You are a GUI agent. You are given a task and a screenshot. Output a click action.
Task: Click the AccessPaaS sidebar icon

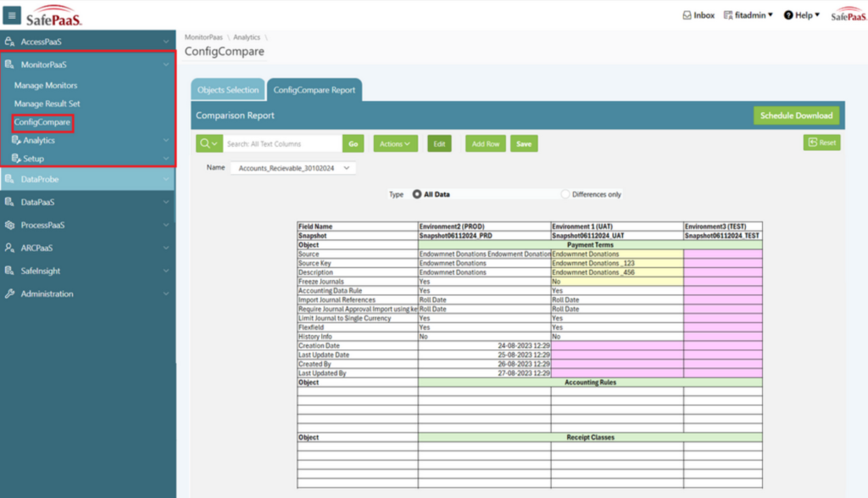click(9, 42)
